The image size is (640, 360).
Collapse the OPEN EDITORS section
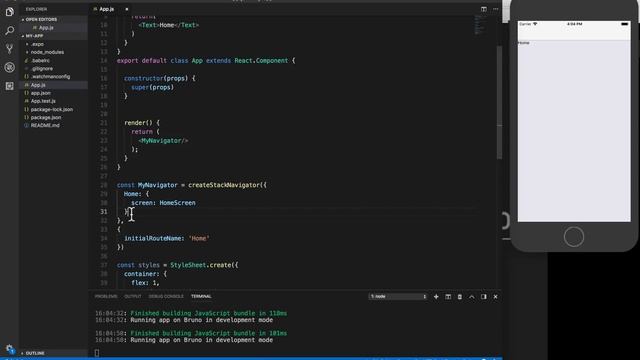(x=41, y=19)
